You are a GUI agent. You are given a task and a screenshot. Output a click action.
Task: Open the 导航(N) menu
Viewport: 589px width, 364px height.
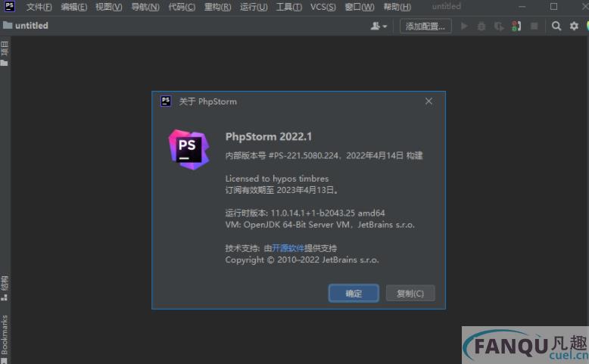point(145,7)
